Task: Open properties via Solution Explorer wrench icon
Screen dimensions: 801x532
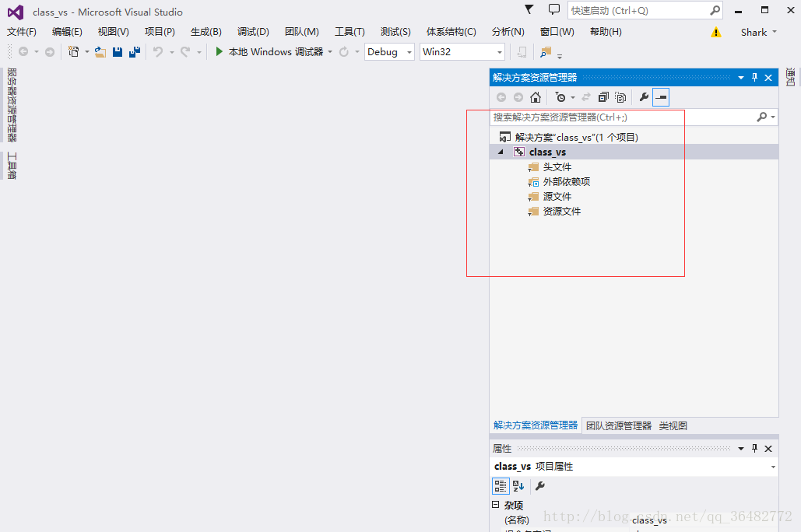Action: coord(645,97)
